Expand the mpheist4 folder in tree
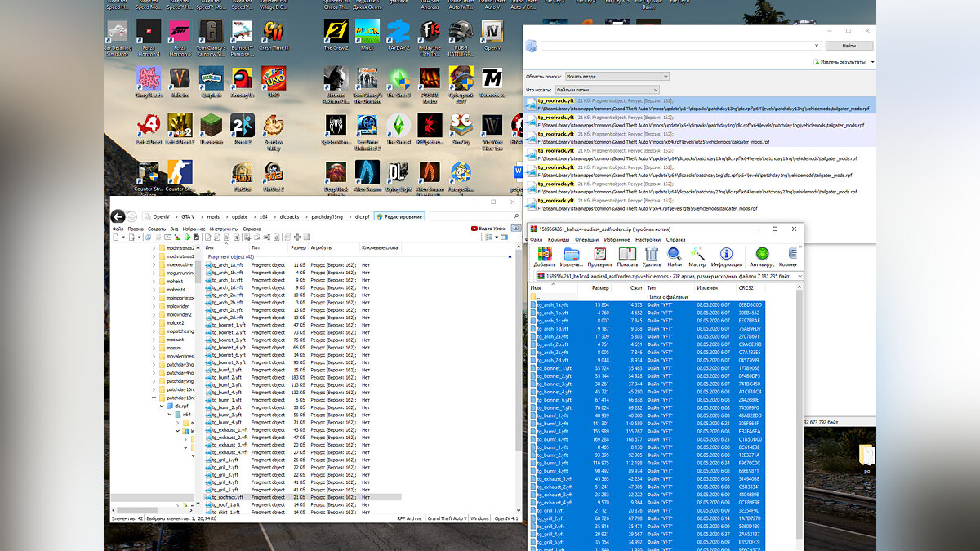This screenshot has width=980, height=551. 153,289
